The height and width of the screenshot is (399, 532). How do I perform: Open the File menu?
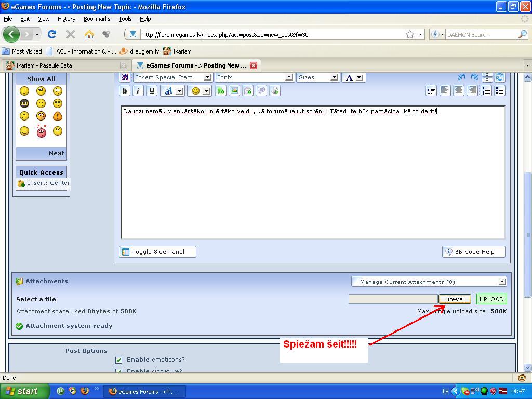(8, 19)
